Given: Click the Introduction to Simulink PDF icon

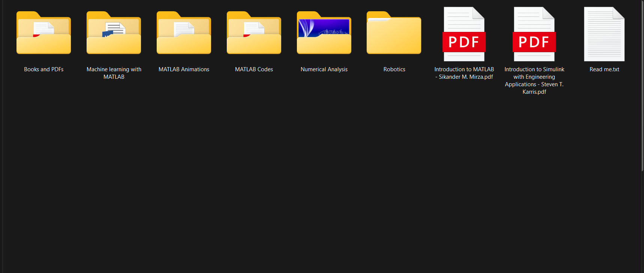Looking at the screenshot, I should [x=534, y=34].
